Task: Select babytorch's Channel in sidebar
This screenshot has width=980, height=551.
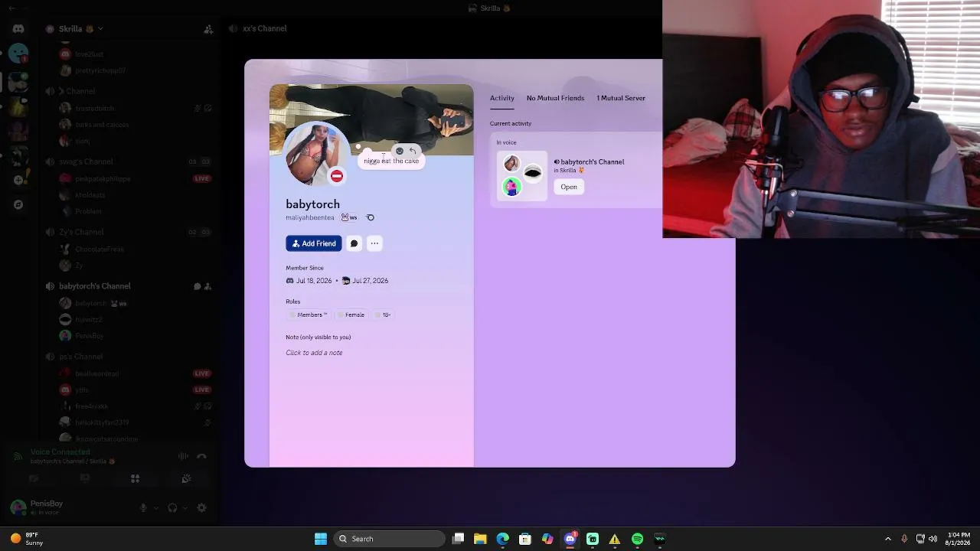Action: (95, 286)
